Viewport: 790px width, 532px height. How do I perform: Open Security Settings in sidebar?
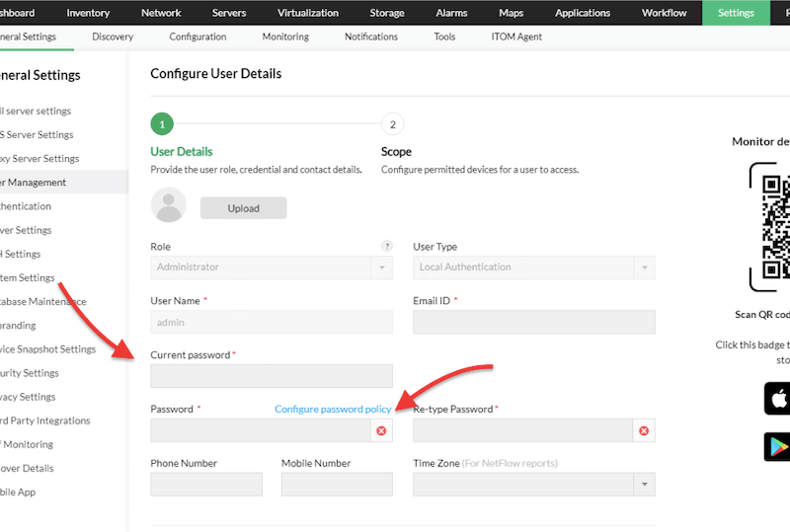pyautogui.click(x=30, y=373)
